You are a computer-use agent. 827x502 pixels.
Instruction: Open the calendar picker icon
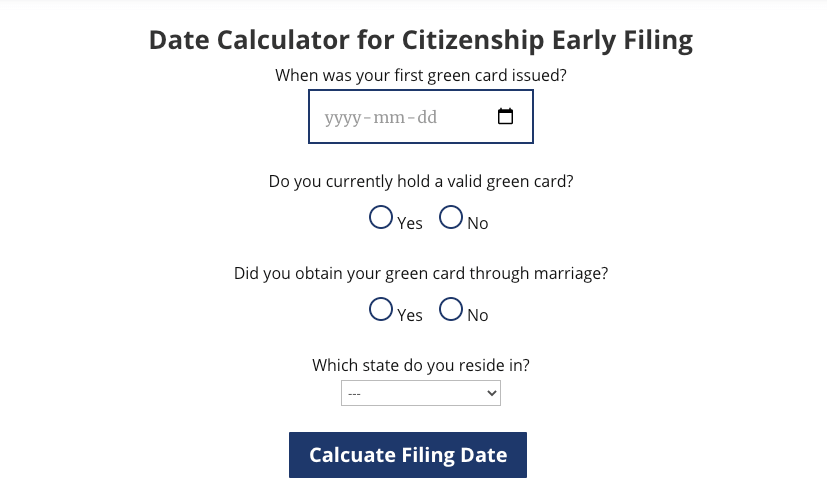pyautogui.click(x=505, y=116)
